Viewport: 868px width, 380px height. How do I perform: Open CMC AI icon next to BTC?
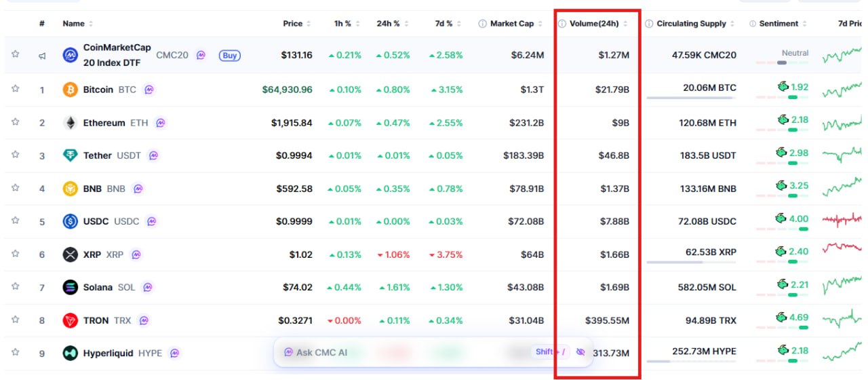coord(149,90)
